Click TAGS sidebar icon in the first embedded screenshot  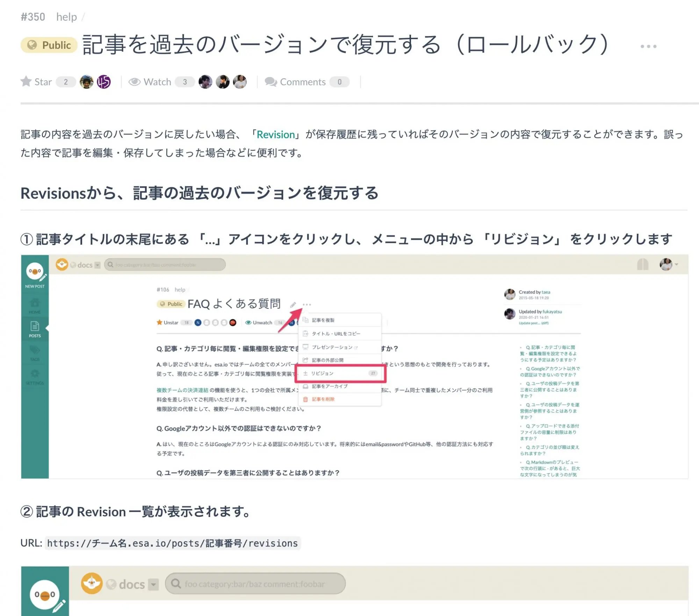pyautogui.click(x=35, y=353)
